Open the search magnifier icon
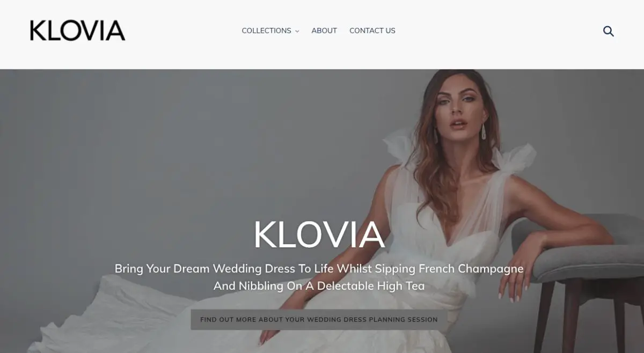 608,31
